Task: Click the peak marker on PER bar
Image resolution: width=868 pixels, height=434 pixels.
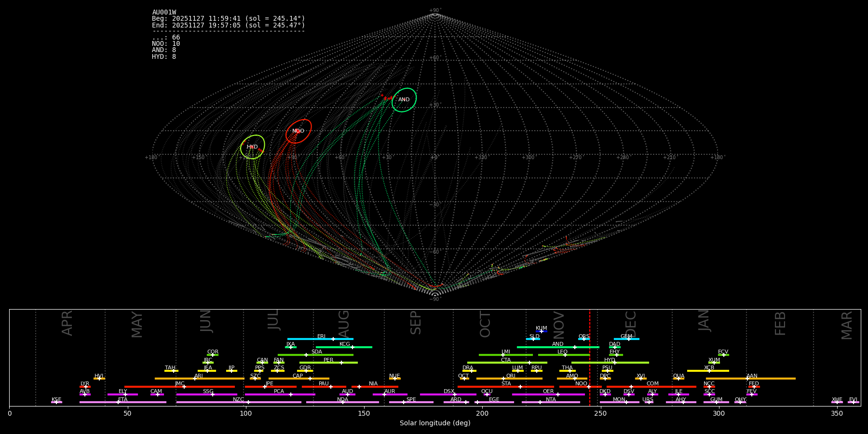Action: click(341, 363)
